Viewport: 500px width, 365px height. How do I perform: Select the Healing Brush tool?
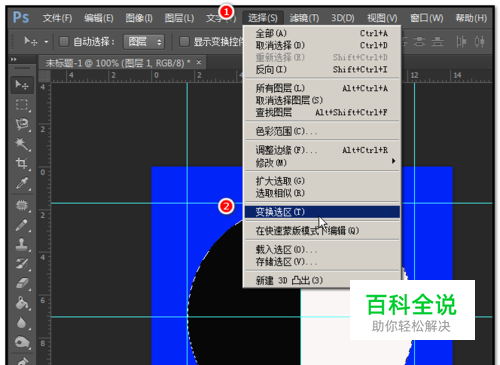coord(22,205)
